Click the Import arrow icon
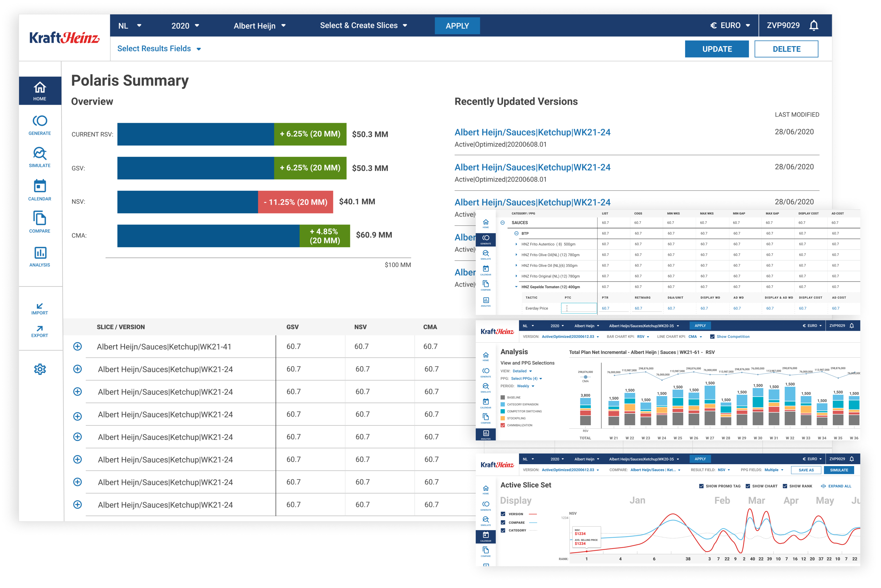 pos(40,306)
